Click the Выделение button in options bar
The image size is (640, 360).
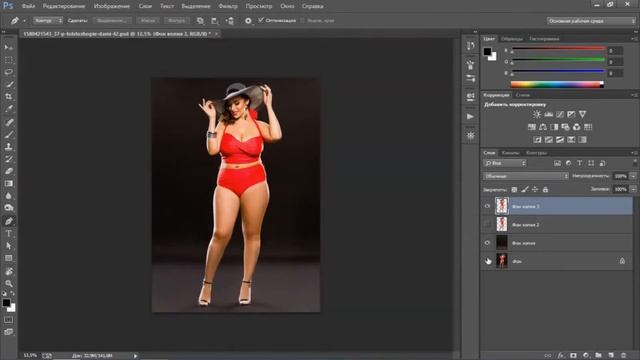[112, 20]
